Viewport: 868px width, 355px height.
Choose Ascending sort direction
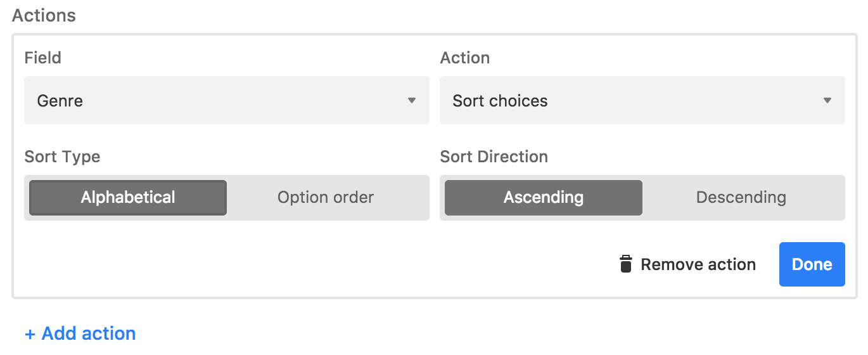click(544, 198)
